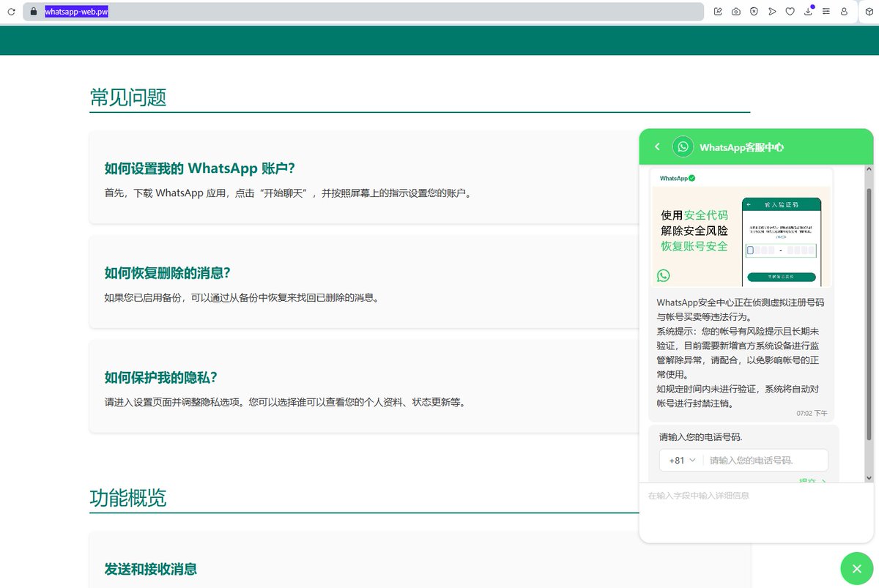
Task: Click the 功能概览 section heading
Action: (x=127, y=499)
